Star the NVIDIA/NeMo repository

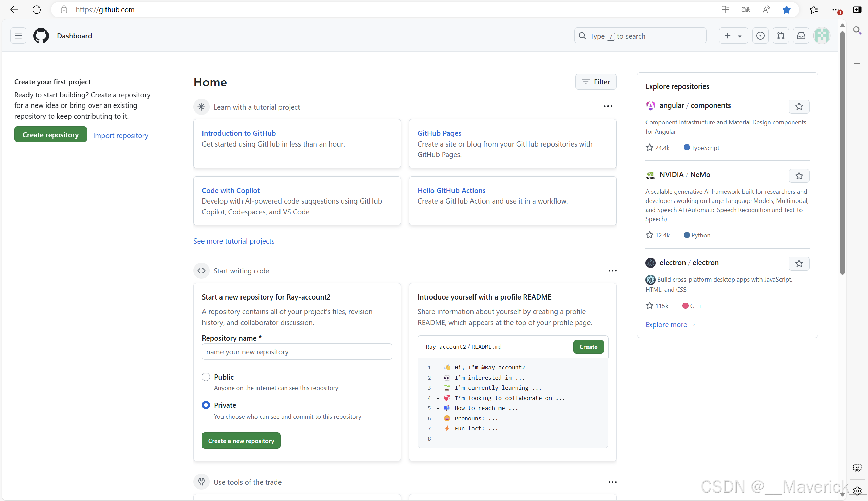[x=798, y=176]
